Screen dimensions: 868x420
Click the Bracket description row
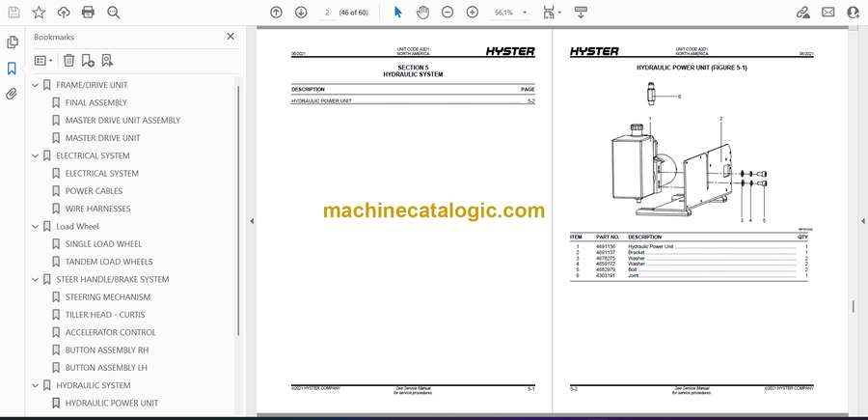[689, 252]
